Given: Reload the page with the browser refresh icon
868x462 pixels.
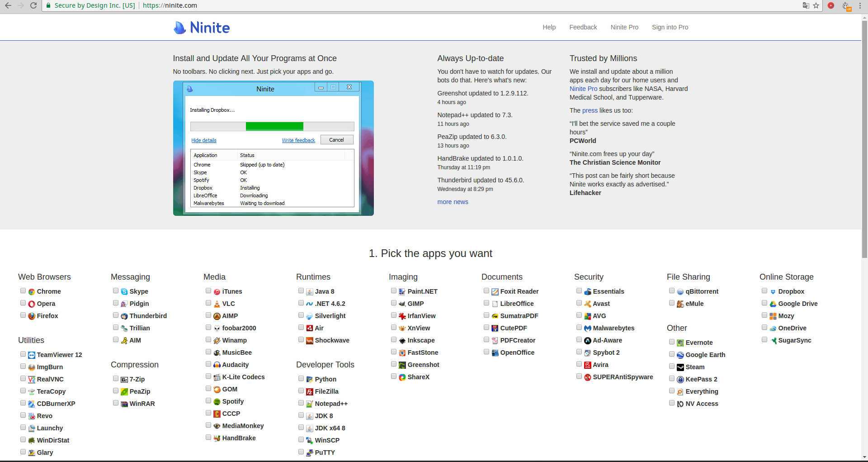Looking at the screenshot, I should (33, 5).
